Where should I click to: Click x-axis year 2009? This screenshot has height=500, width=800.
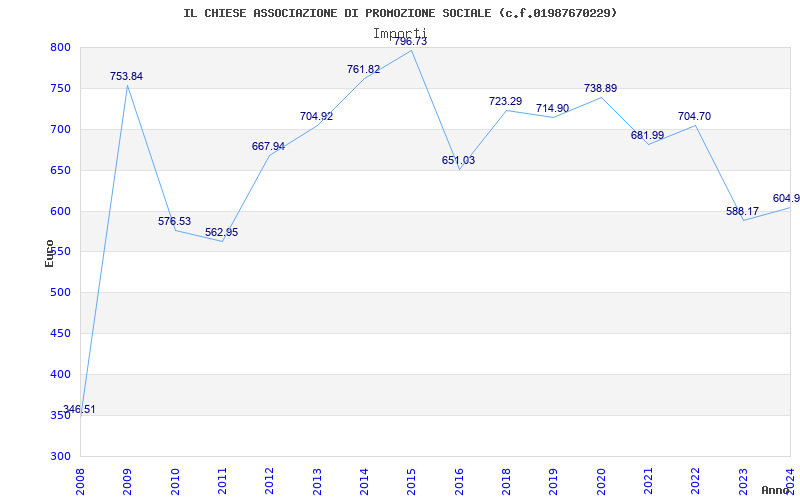[127, 482]
